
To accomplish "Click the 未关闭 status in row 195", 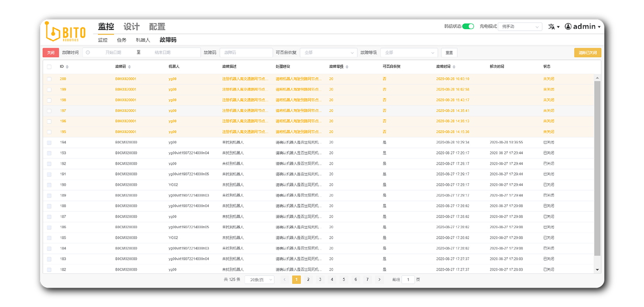I will point(549,132).
